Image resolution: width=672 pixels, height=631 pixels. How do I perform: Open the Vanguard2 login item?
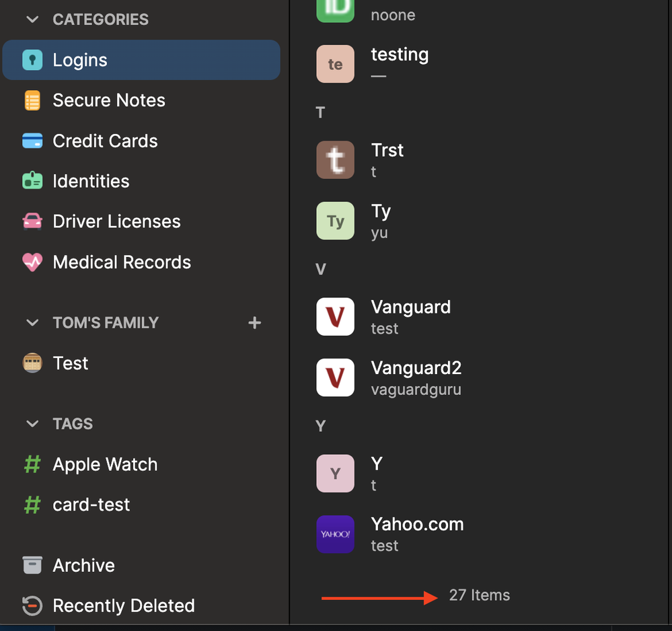416,377
